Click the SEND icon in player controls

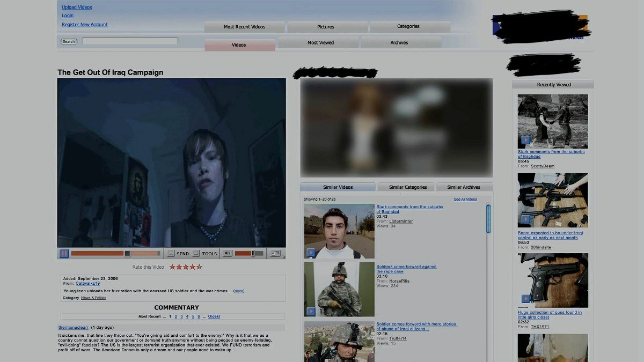[x=171, y=254]
